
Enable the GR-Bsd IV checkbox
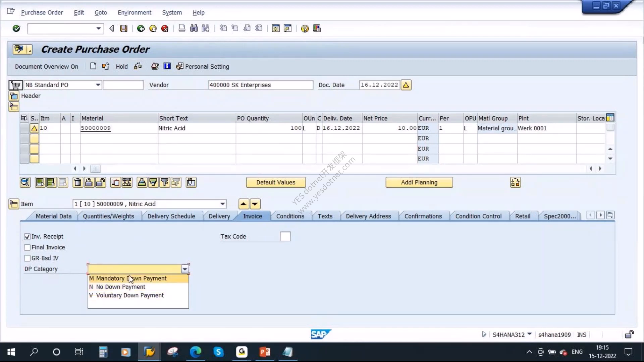point(28,258)
